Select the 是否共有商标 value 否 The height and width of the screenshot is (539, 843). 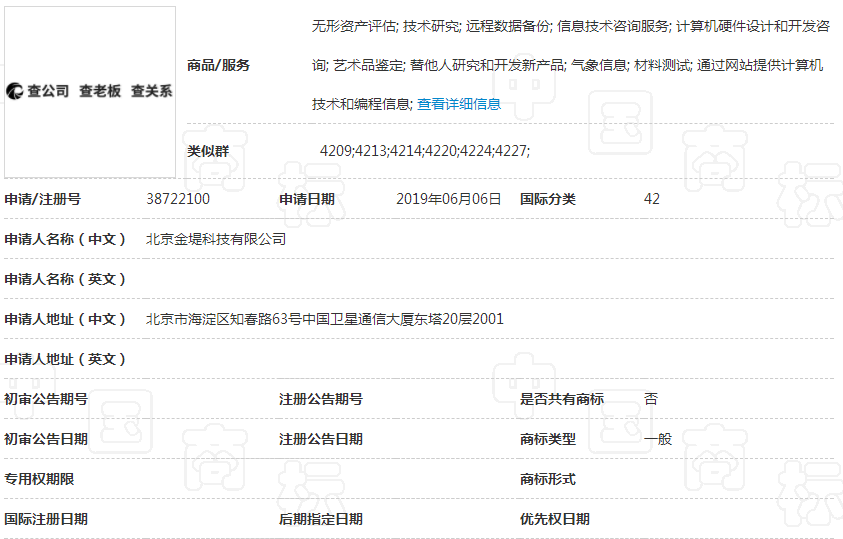[x=651, y=399]
